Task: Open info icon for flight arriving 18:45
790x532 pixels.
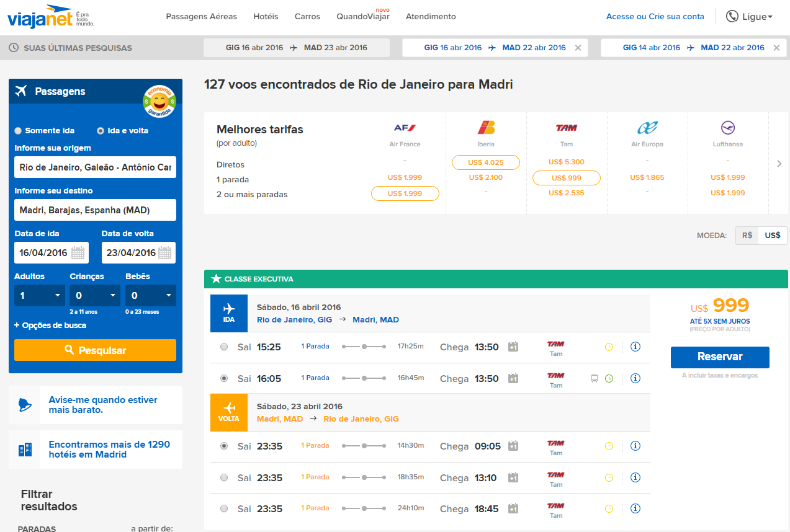Action: coord(635,508)
